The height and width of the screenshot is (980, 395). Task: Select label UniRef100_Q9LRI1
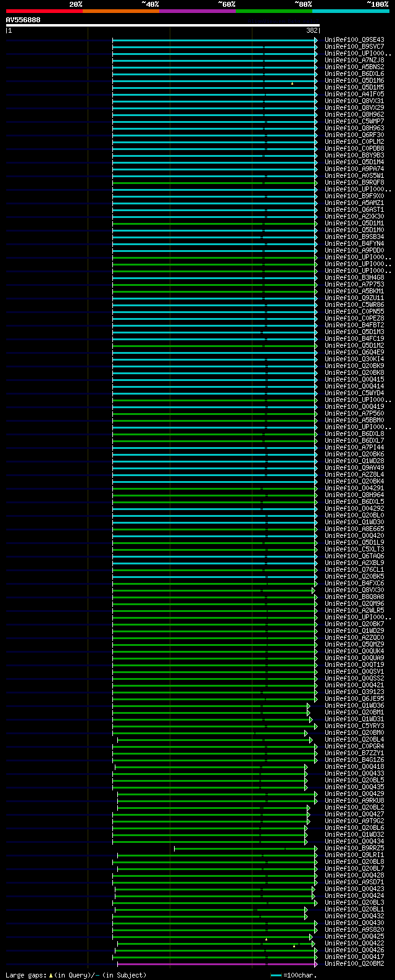click(x=354, y=855)
